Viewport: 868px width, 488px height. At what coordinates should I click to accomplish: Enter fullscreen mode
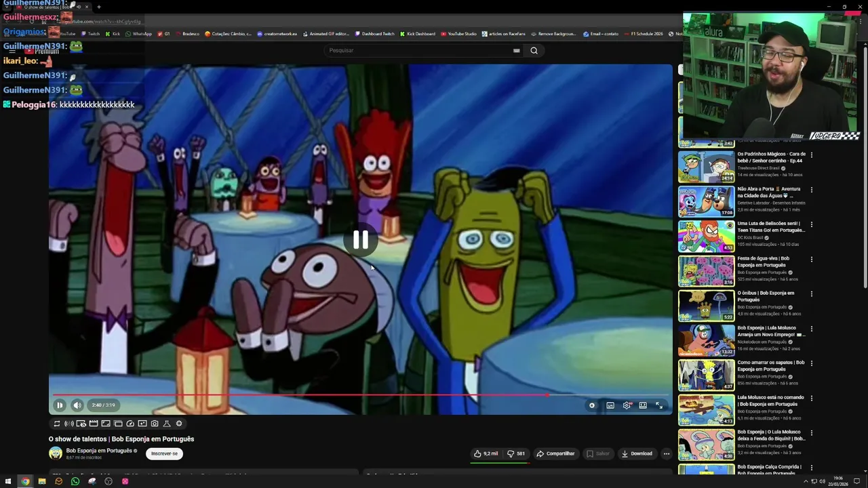[x=659, y=405]
